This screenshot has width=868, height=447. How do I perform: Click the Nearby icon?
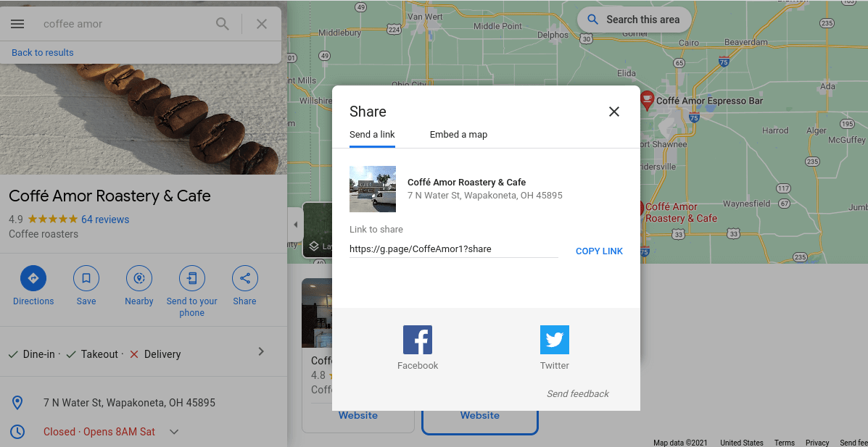[139, 278]
